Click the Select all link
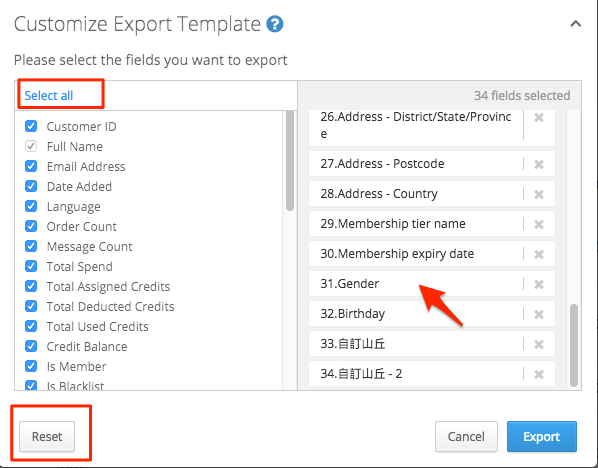Screen dimensions: 598x468 click(x=48, y=95)
